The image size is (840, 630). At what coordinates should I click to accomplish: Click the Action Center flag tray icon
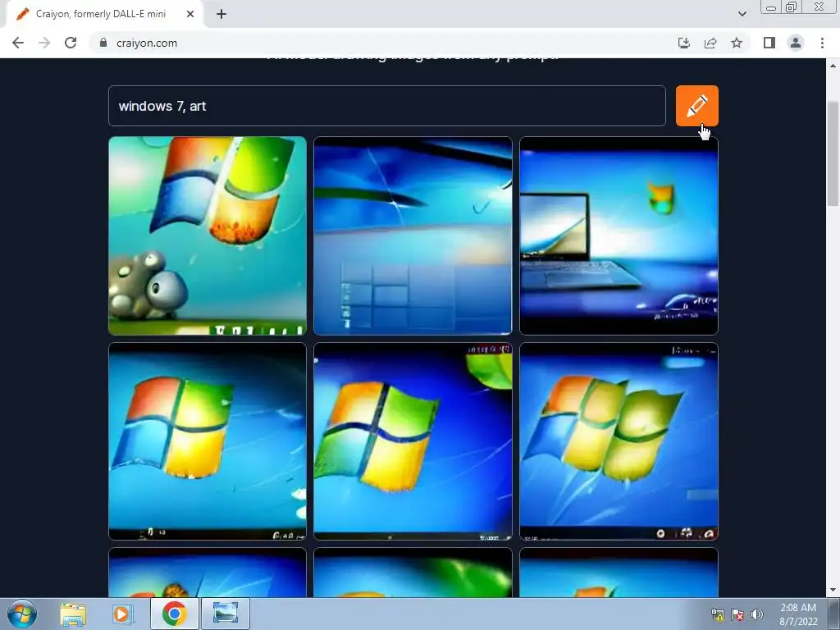(737, 614)
